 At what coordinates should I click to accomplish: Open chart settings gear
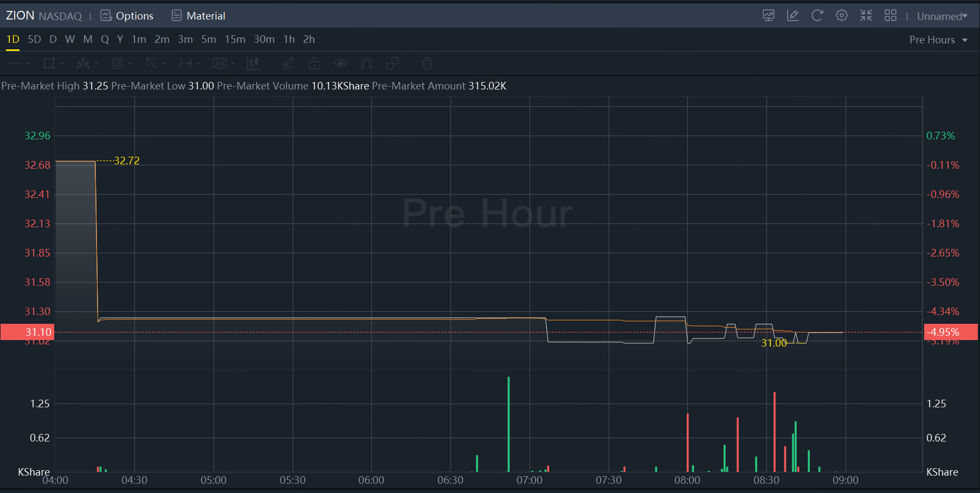(x=841, y=16)
